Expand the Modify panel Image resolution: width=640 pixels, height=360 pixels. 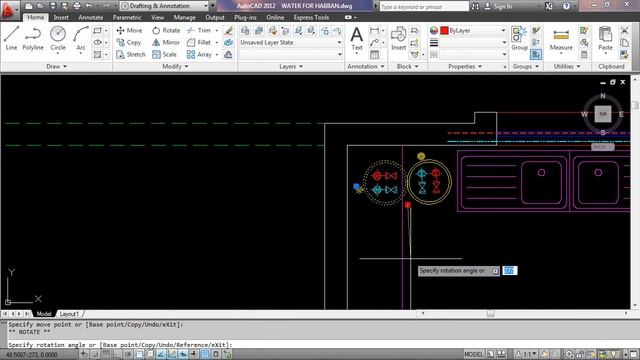coord(175,66)
